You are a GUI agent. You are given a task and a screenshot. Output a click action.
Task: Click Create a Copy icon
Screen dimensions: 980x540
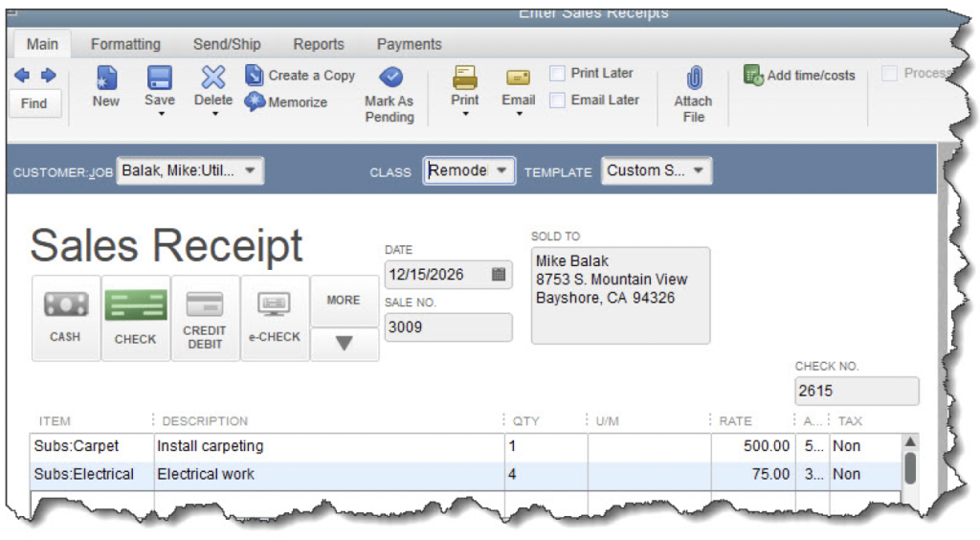[x=255, y=75]
